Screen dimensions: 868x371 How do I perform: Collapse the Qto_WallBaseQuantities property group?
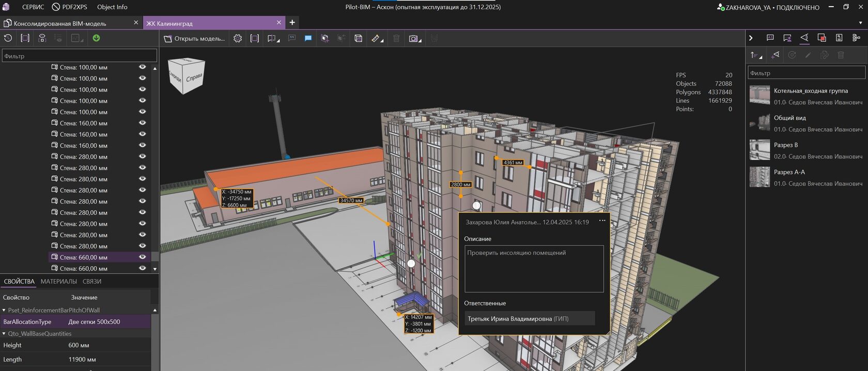[4, 334]
